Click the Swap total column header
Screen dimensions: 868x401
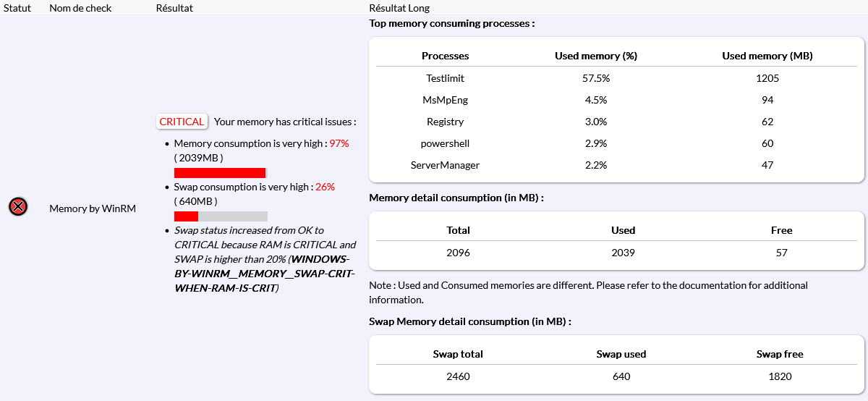[x=458, y=354]
